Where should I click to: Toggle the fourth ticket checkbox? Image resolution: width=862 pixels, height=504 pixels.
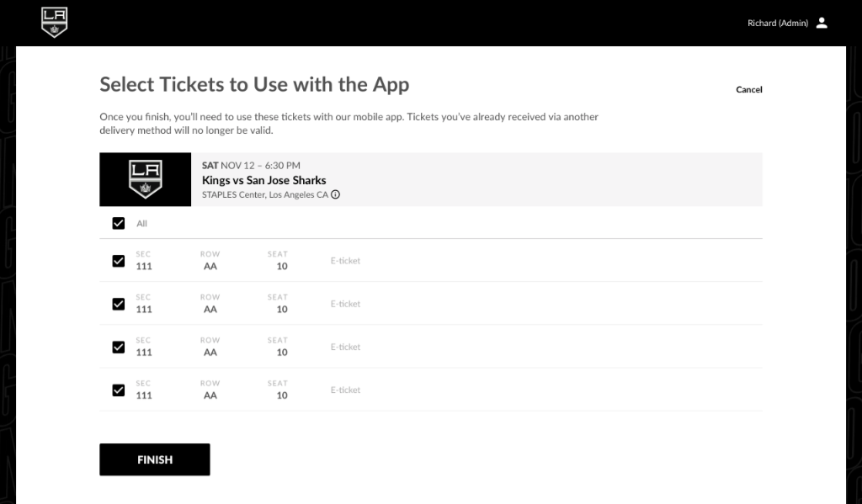pos(119,390)
